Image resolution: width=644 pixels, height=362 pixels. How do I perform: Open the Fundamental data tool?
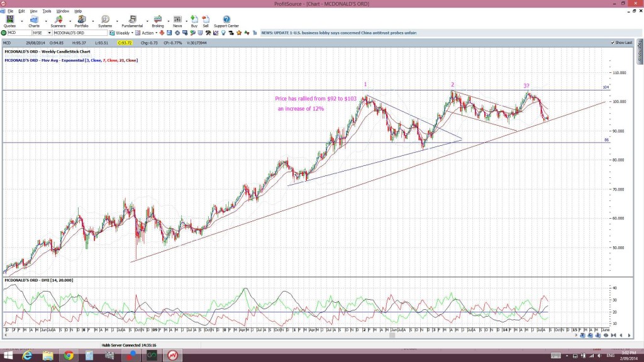(132, 21)
